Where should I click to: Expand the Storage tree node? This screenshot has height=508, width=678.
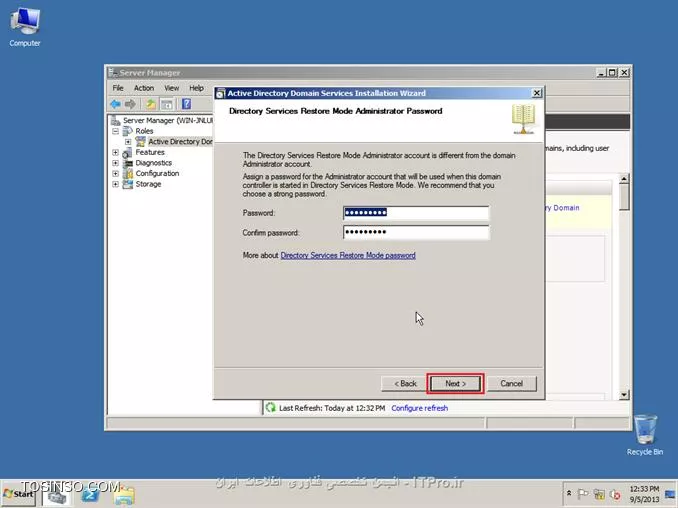(115, 184)
